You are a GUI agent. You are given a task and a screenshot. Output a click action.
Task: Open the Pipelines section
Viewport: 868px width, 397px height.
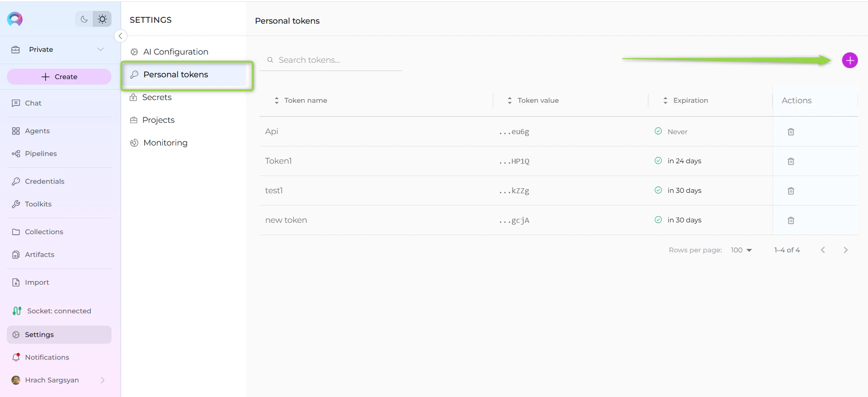tap(40, 153)
